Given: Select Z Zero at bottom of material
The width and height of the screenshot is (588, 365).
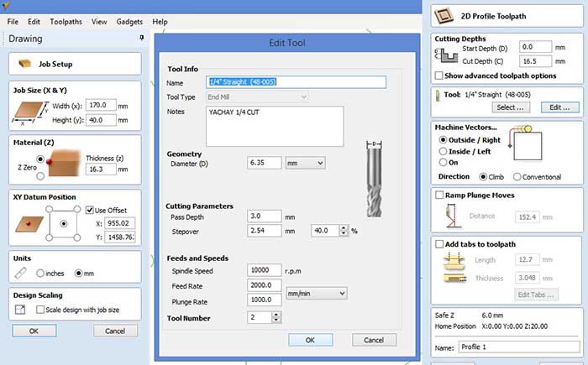Looking at the screenshot, I should pyautogui.click(x=40, y=175).
